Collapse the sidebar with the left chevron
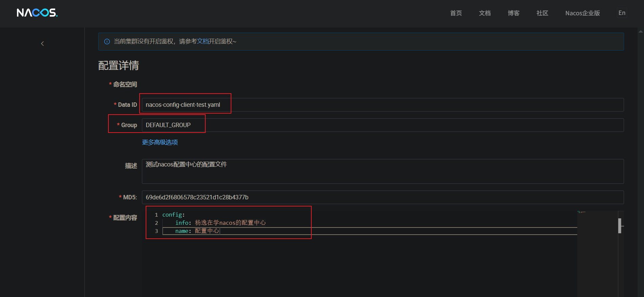 [42, 44]
